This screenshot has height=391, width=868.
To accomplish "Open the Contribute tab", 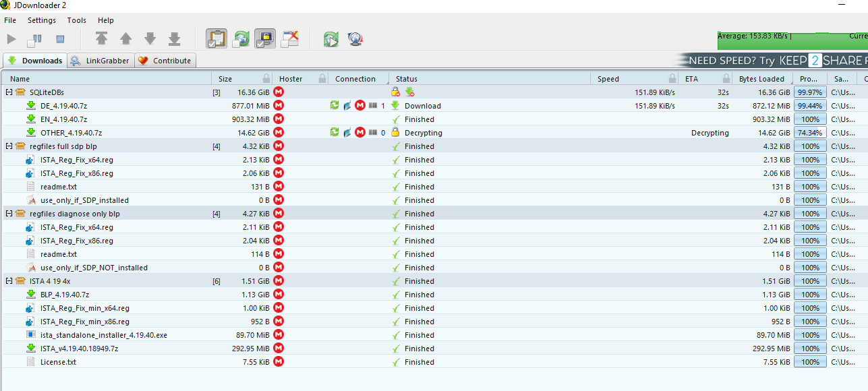I will point(165,61).
